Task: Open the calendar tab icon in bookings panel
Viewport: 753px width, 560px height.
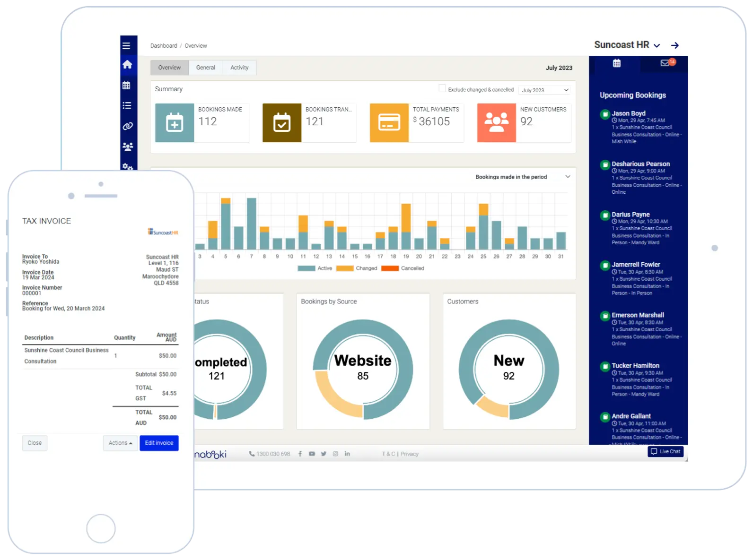Action: coord(617,63)
